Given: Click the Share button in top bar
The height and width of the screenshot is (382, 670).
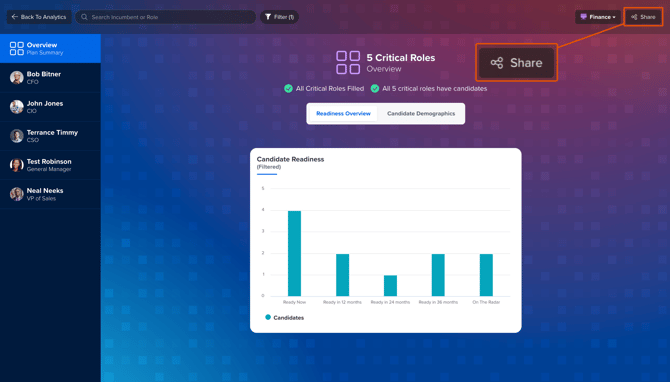Looking at the screenshot, I should pos(643,17).
